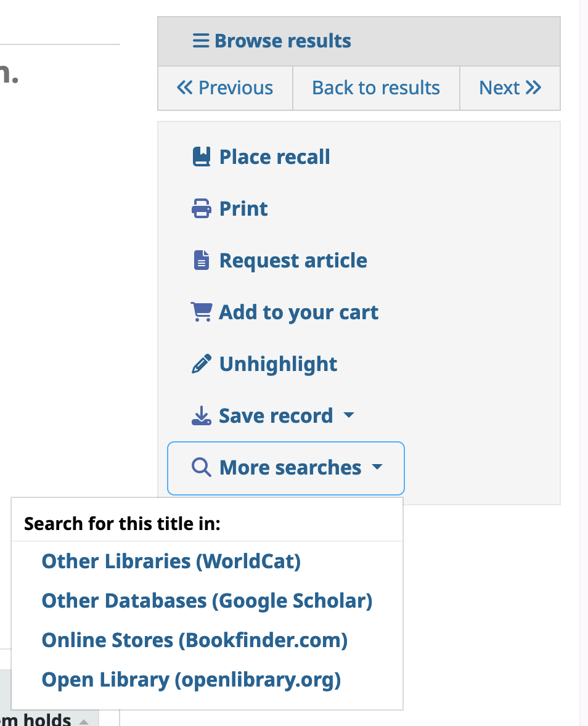Go to the Next result
Image resolution: width=588 pixels, height=726 pixels.
tap(510, 88)
